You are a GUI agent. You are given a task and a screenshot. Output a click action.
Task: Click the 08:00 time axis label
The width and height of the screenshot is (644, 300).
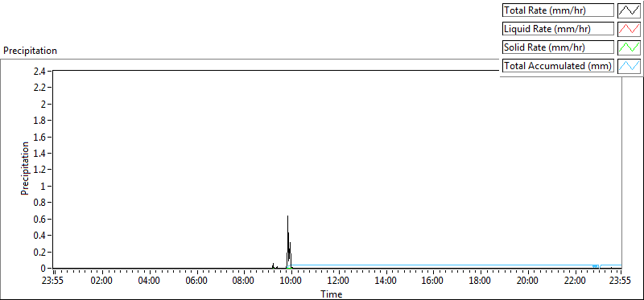(244, 282)
